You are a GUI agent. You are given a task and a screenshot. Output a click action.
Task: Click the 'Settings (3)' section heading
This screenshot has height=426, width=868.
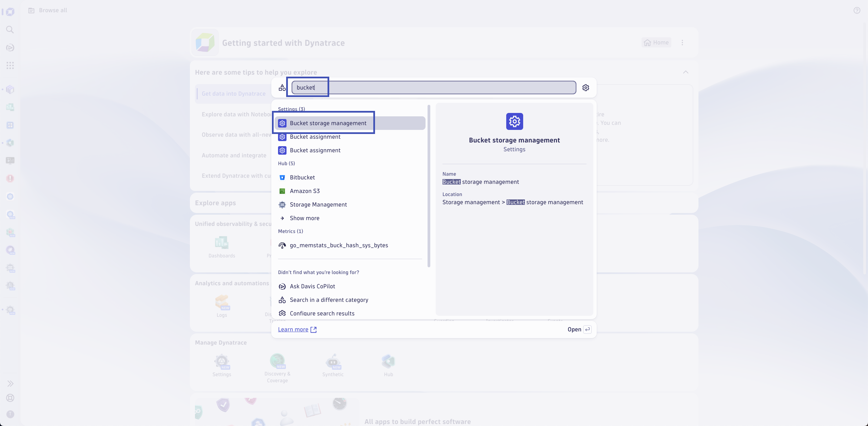pos(291,109)
